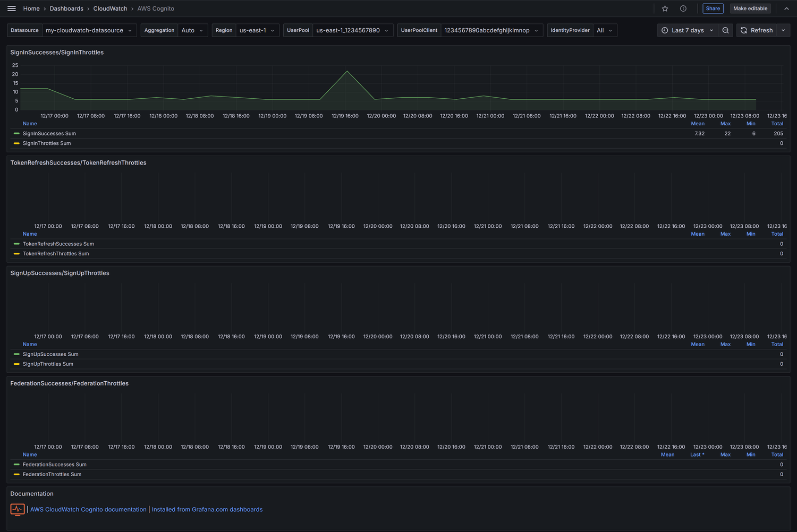Image resolution: width=797 pixels, height=532 pixels.
Task: Click Make editable button
Action: [750, 8]
